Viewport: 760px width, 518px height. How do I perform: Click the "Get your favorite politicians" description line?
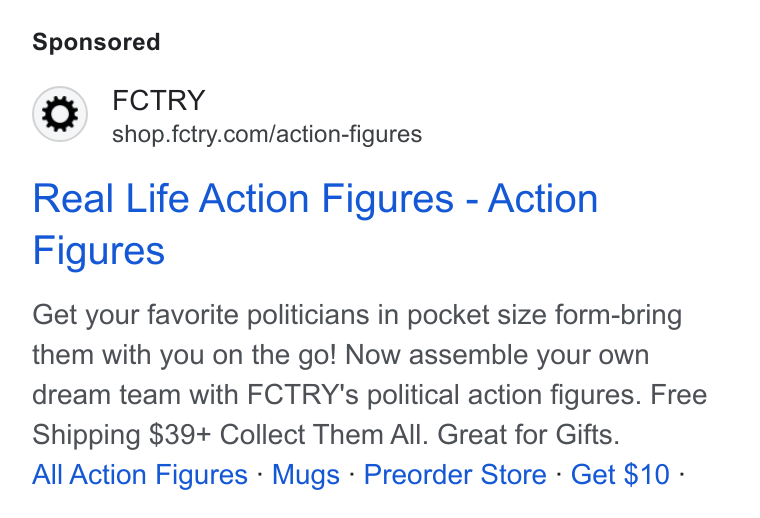pyautogui.click(x=357, y=315)
